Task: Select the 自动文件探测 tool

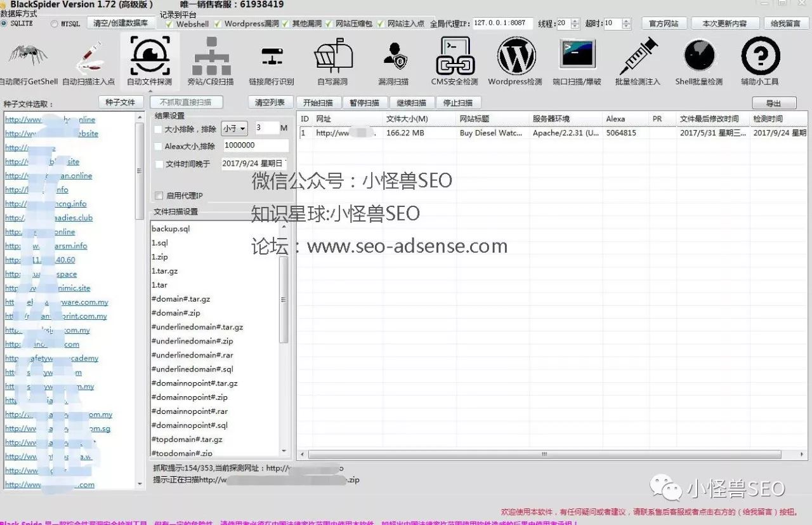Action: [x=150, y=62]
